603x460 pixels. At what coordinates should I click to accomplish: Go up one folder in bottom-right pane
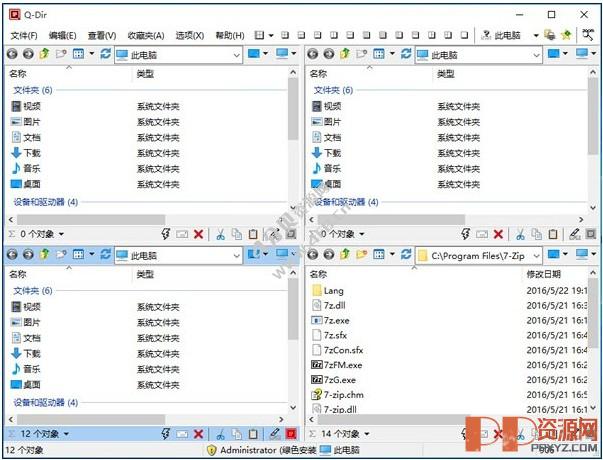[x=345, y=254]
